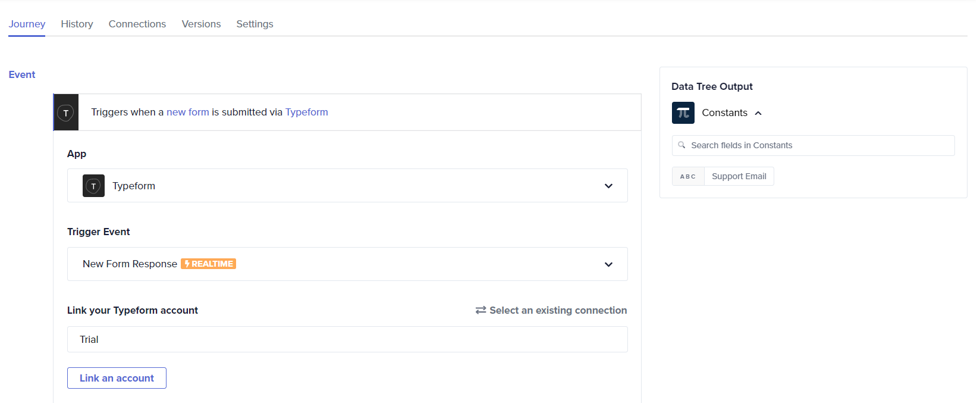
Task: Click the Typeform logo inside the App dropdown
Action: point(93,186)
